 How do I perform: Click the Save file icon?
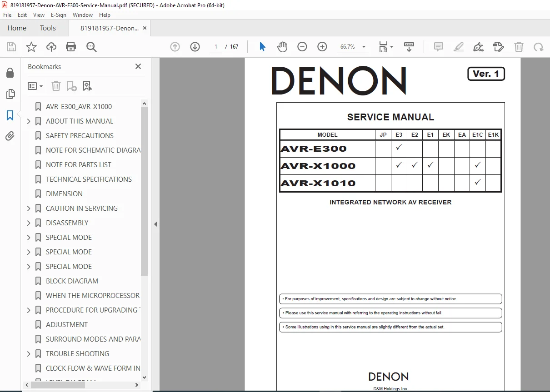(11, 47)
